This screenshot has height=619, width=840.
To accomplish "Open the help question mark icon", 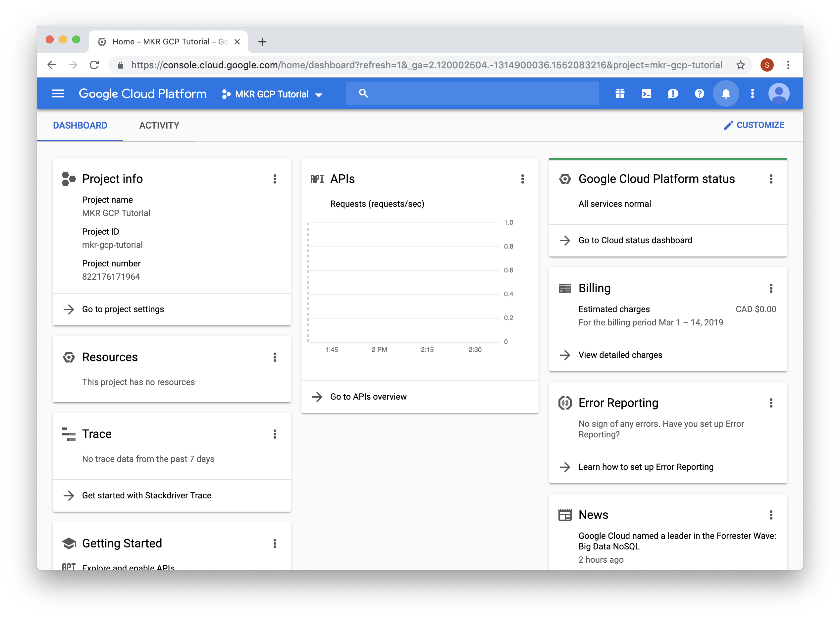I will coord(699,94).
